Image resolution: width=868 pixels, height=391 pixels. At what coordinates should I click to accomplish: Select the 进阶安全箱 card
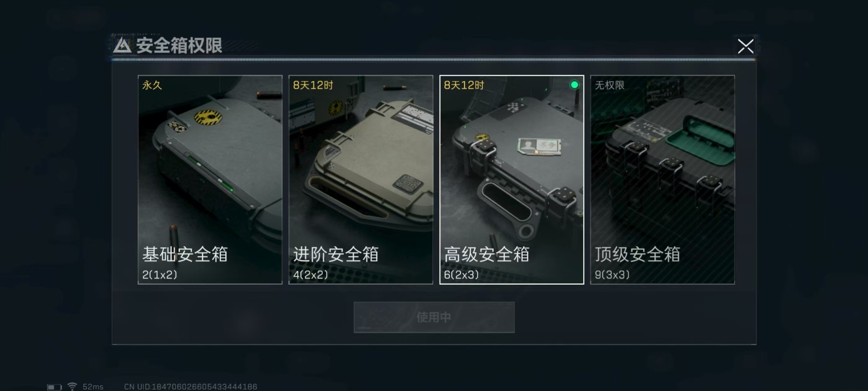click(361, 180)
